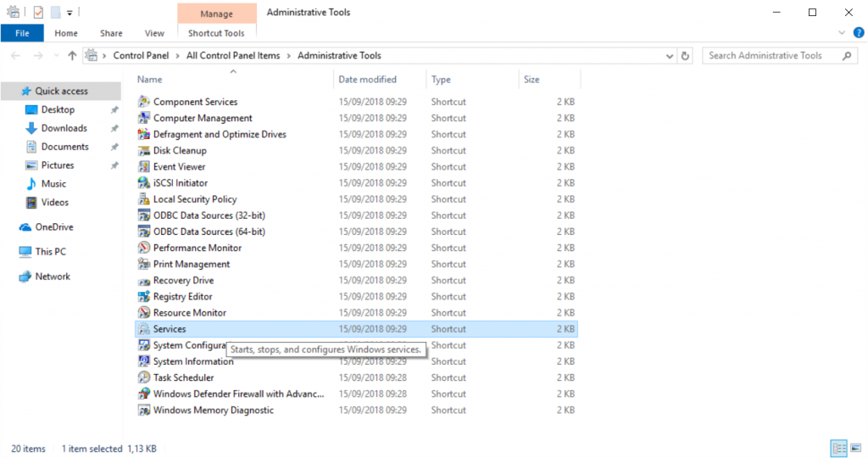Image resolution: width=868 pixels, height=458 pixels.
Task: Click the Computer Management icon
Action: coord(144,117)
